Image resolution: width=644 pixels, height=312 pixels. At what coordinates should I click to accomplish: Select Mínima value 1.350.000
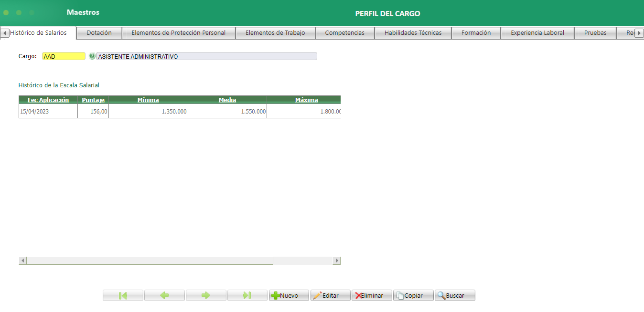pyautogui.click(x=148, y=111)
